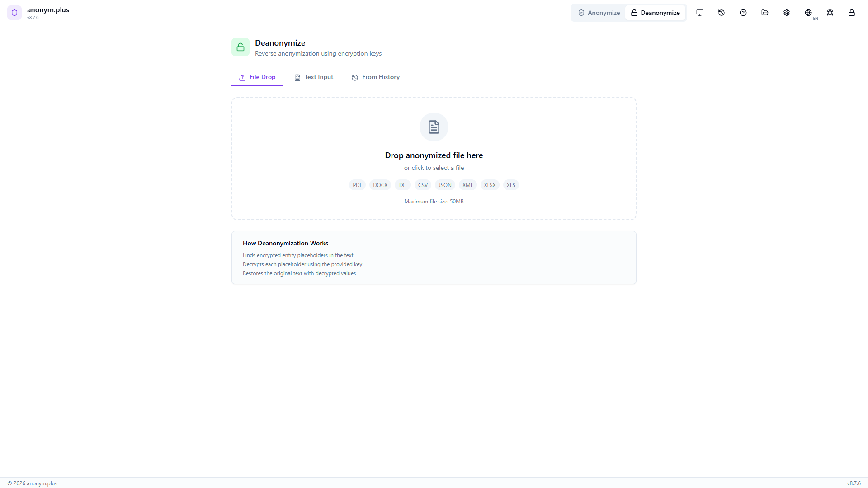Viewport: 868px width, 488px height.
Task: Click the lock icon in the toolbar
Action: [852, 13]
